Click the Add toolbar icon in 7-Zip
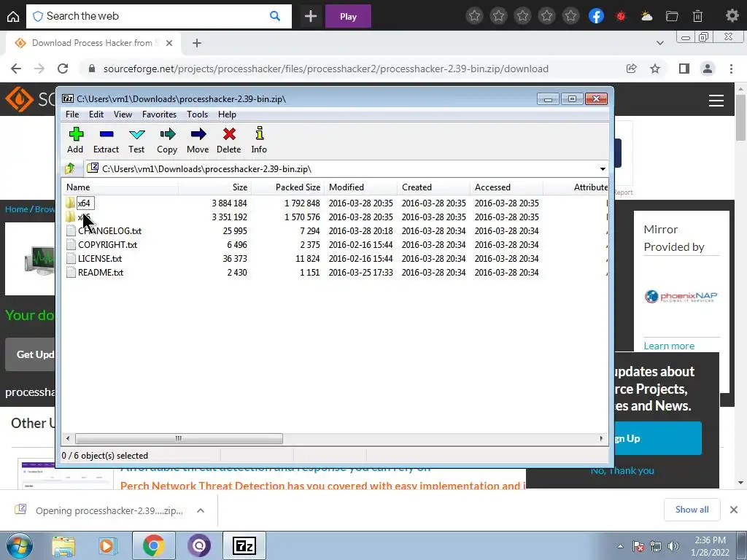The width and height of the screenshot is (747, 560). pyautogui.click(x=75, y=134)
